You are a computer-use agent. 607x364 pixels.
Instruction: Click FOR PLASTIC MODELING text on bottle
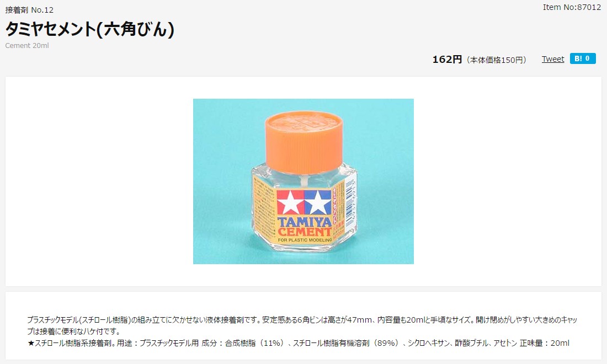[x=305, y=240]
